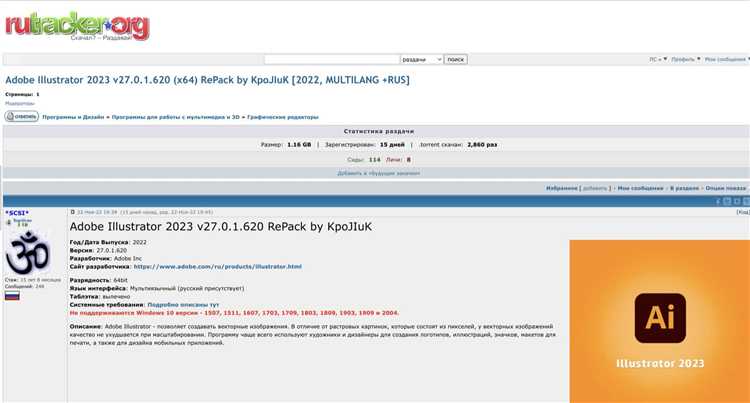
Task: Expand the 'Профиль' menu dropdown
Action: (685, 59)
